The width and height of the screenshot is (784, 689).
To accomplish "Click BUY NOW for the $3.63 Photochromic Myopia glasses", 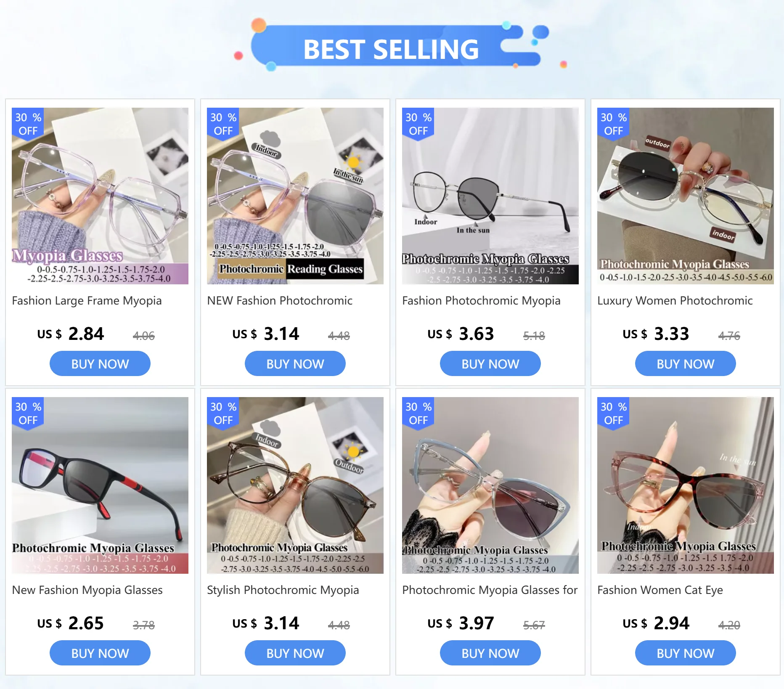I will pyautogui.click(x=490, y=364).
